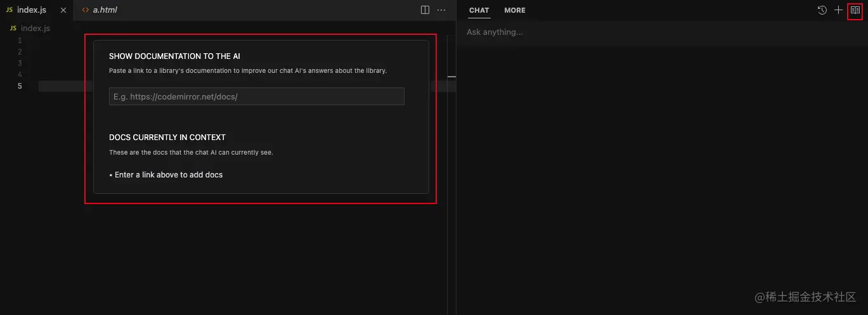Select the MORE tab
Image resolution: width=868 pixels, height=315 pixels.
click(x=515, y=10)
